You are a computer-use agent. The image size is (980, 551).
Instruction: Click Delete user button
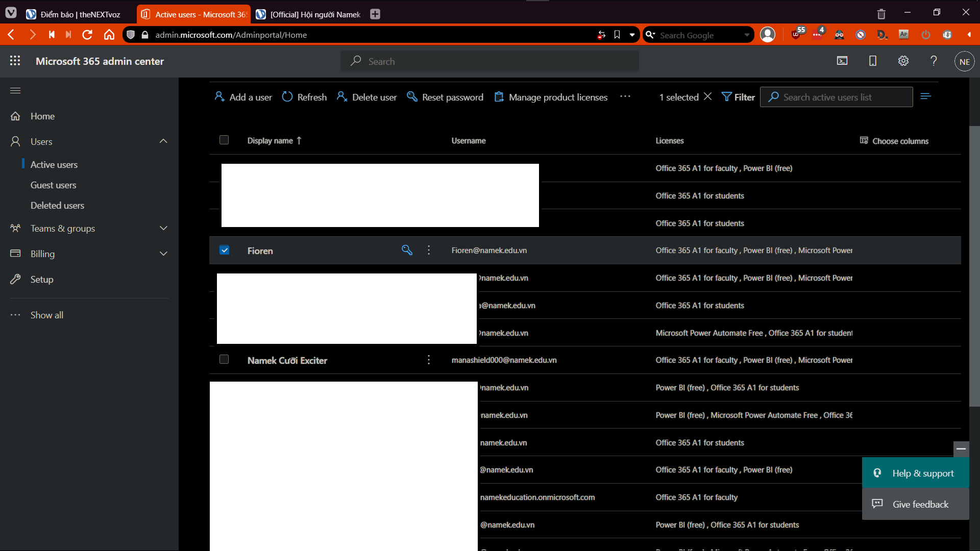click(366, 97)
